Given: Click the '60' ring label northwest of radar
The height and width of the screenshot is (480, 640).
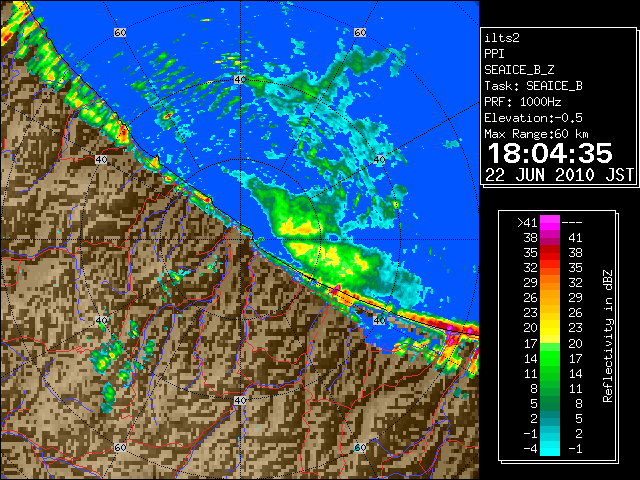Looking at the screenshot, I should [120, 32].
